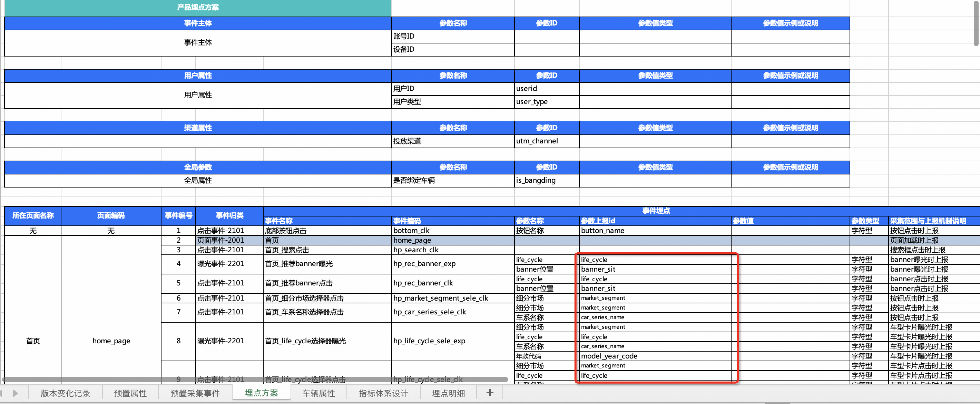Click the horizontal scrollbar at the bottom
980x404 pixels.
(255, 379)
